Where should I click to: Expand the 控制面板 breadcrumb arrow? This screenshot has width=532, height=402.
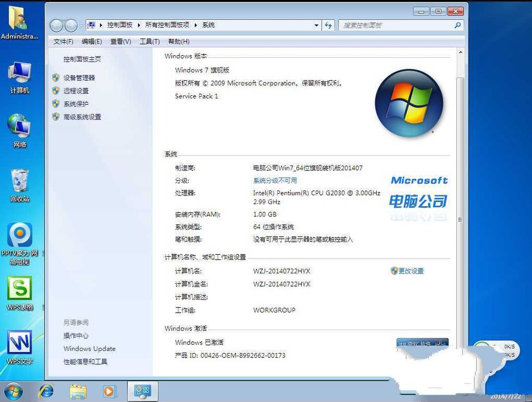pyautogui.click(x=139, y=25)
